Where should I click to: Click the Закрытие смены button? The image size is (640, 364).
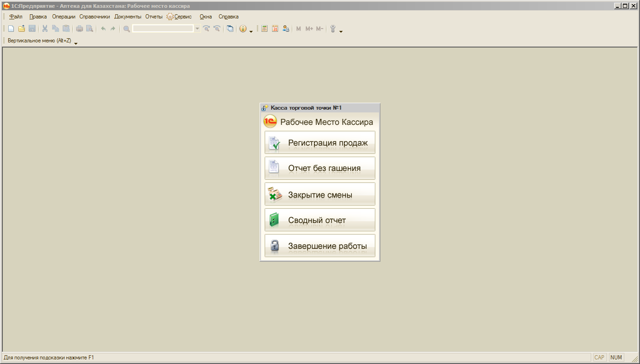(320, 194)
